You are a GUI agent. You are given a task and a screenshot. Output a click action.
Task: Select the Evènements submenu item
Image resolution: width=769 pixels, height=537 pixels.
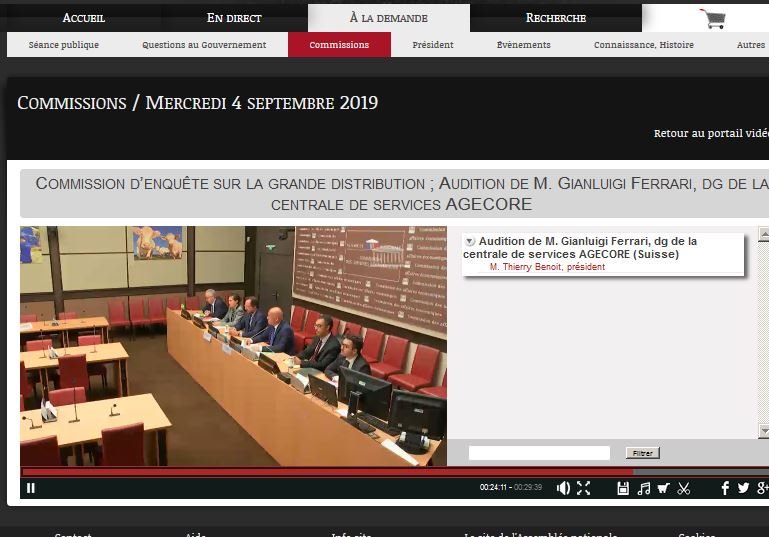point(524,45)
